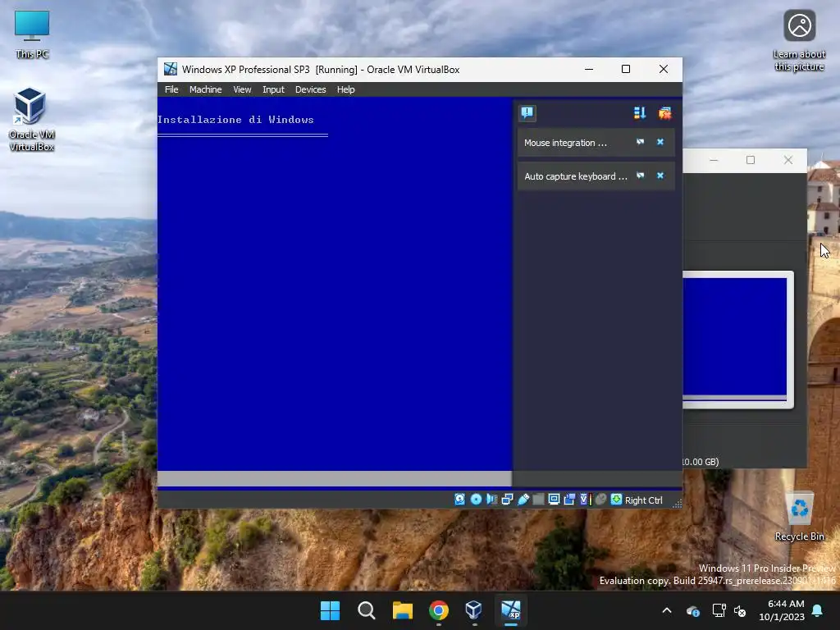Viewport: 840px width, 630px height.
Task: Click the audio status bar icon
Action: (491, 500)
